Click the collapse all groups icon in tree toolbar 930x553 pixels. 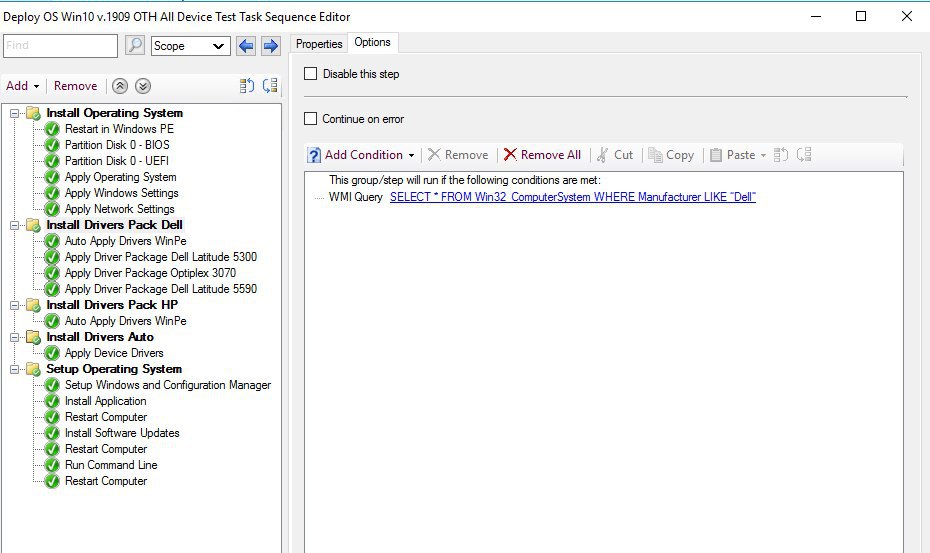click(x=270, y=86)
